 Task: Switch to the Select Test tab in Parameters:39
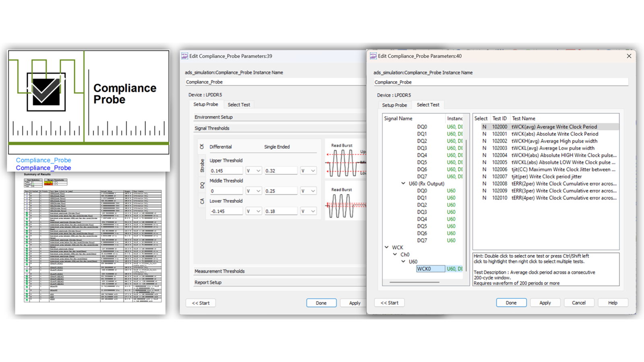[239, 105]
